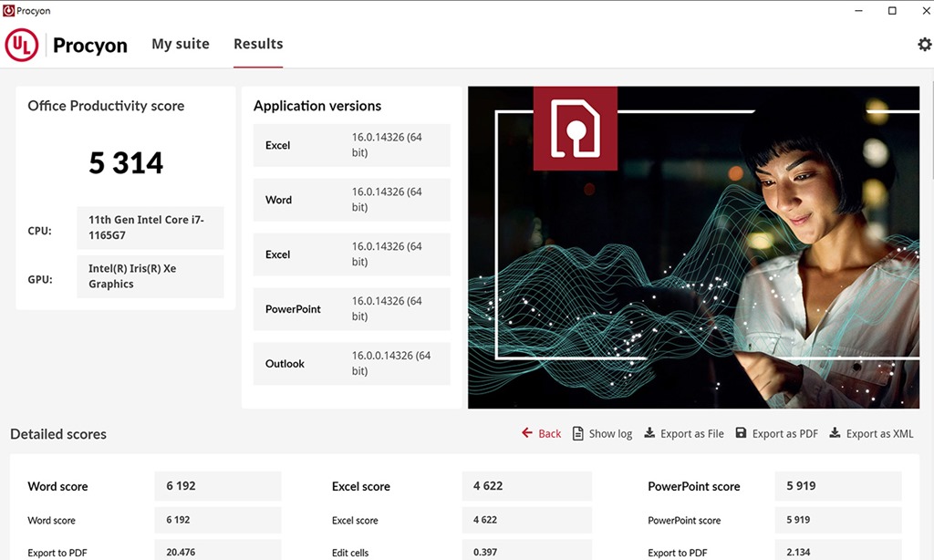This screenshot has width=934, height=560.
Task: Click the Export as XML download icon
Action: (835, 433)
